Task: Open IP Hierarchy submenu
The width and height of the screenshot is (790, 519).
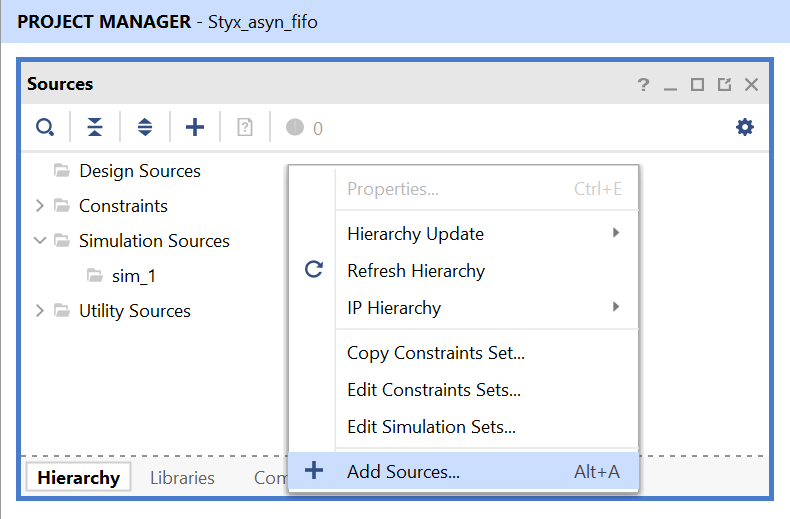Action: (394, 308)
